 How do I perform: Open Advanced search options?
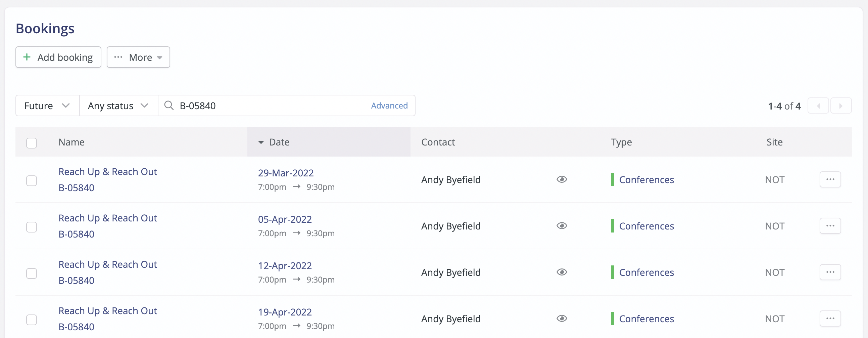click(389, 105)
